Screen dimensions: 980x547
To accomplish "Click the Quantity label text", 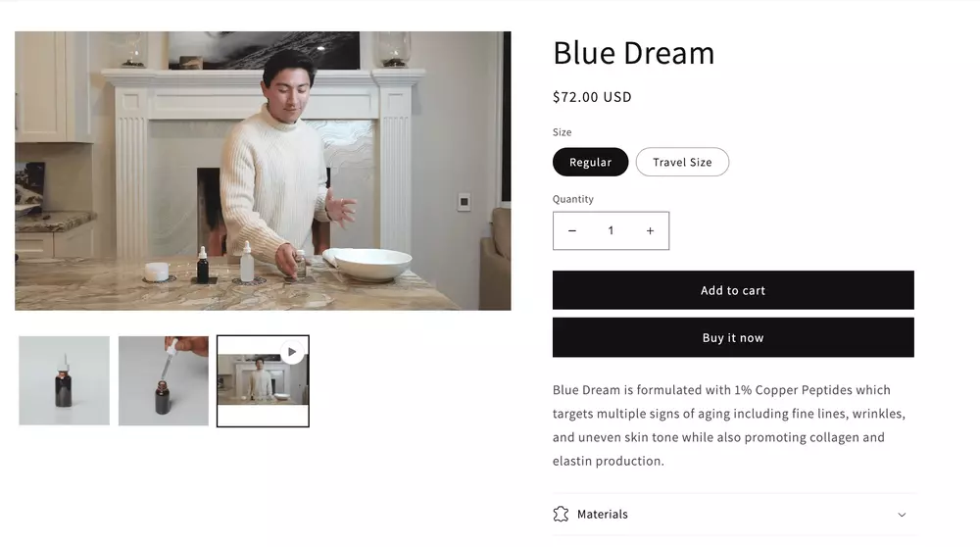I will point(573,199).
